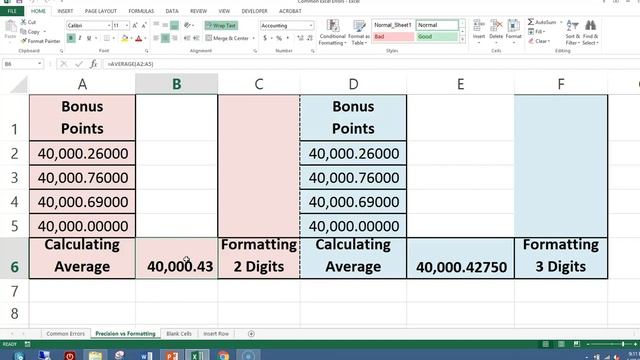Toggle Bottom Align in the Alignment group
Image resolution: width=640 pixels, height=360 pixels.
pyautogui.click(x=174, y=25)
